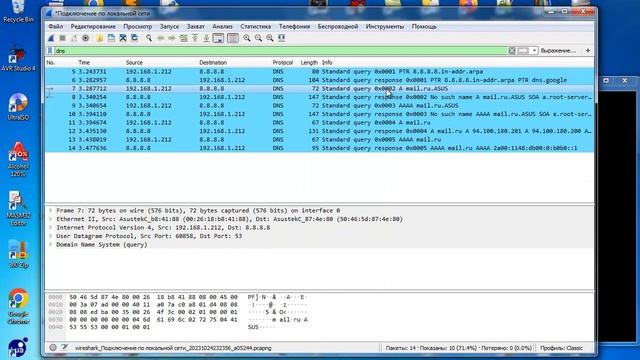Stop the running packet capture
This screenshot has width=640, height=360.
pos(62,38)
